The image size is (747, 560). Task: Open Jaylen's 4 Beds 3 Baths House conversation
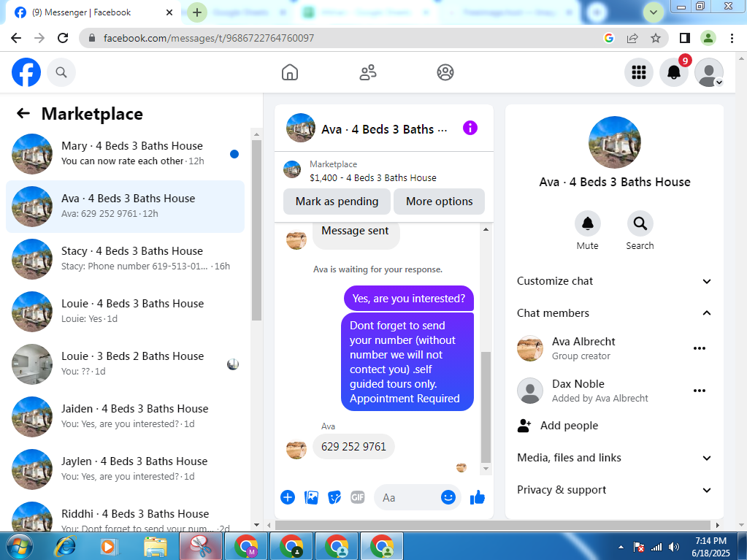coord(126,469)
